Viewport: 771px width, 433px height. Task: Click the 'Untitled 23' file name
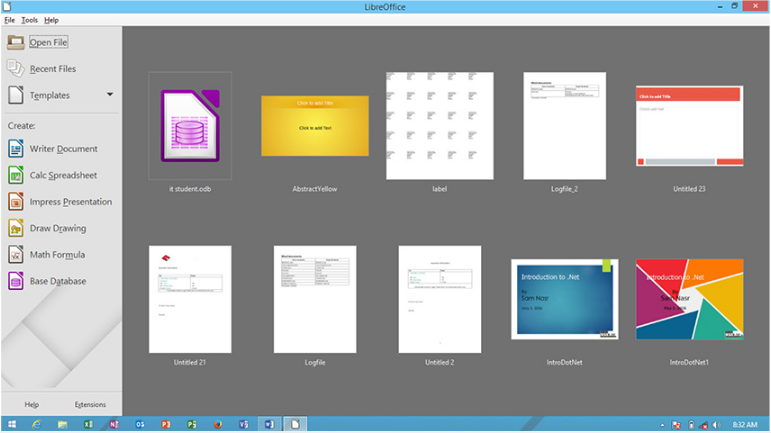pos(689,189)
